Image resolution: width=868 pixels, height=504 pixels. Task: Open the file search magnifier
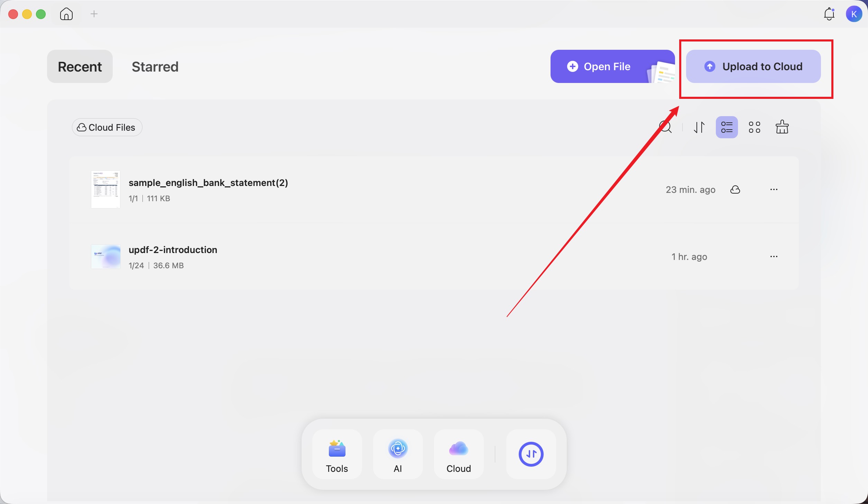tap(665, 127)
